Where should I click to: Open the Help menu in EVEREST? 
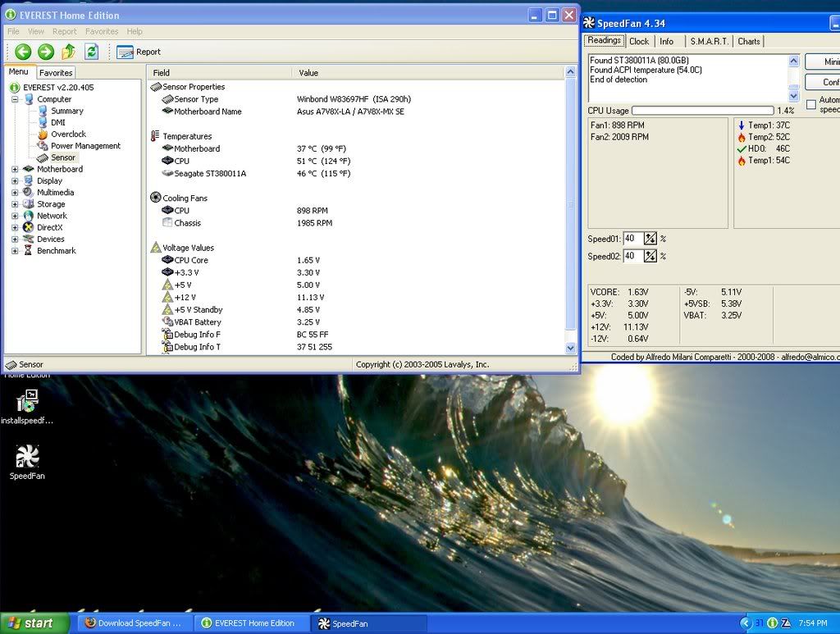[x=135, y=32]
